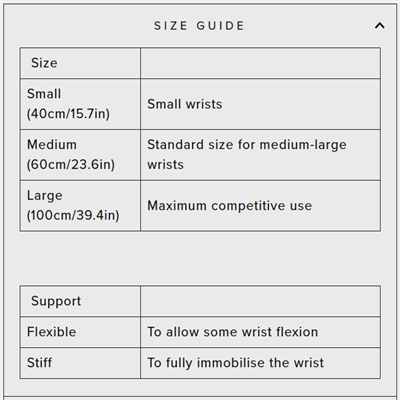Click the word Small in first column
Image resolution: width=400 pixels, height=400 pixels.
44,94
